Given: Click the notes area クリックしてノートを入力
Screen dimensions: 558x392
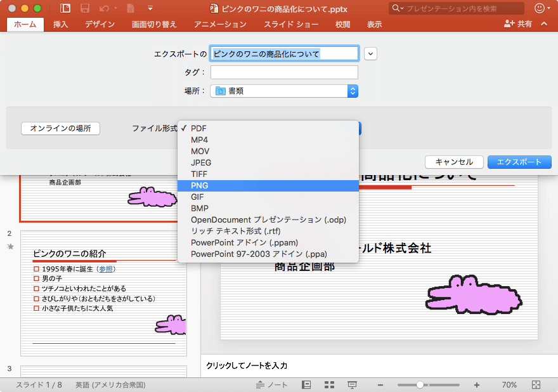Looking at the screenshot, I should coord(247,365).
